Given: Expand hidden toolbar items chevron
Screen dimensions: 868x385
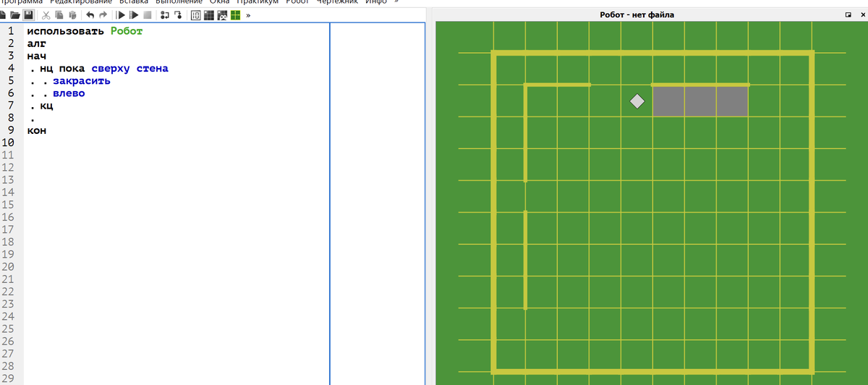Looking at the screenshot, I should tap(248, 15).
